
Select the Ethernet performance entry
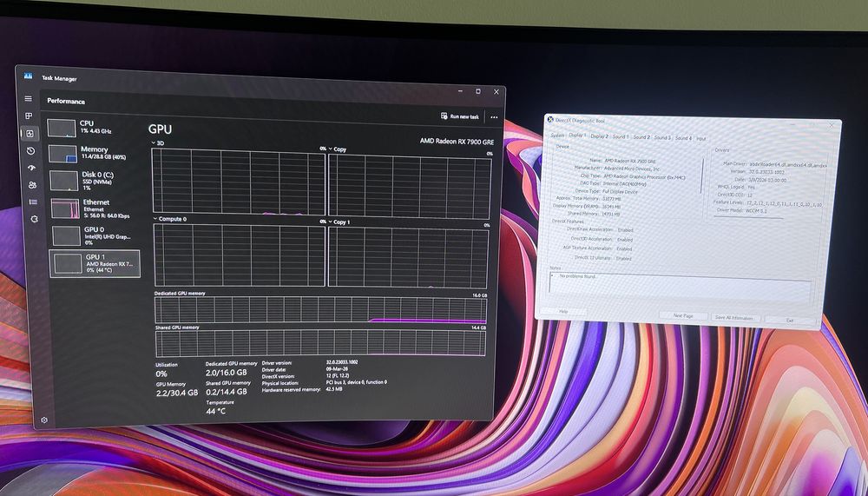[x=95, y=208]
